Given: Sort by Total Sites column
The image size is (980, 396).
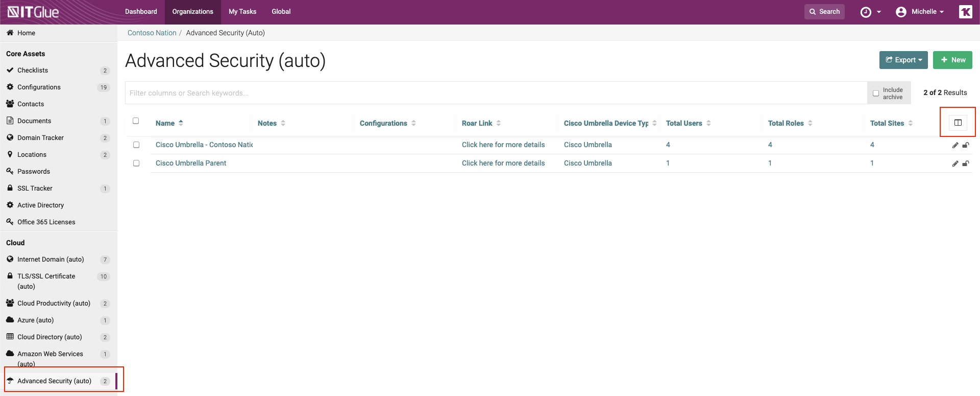Looking at the screenshot, I should (891, 123).
